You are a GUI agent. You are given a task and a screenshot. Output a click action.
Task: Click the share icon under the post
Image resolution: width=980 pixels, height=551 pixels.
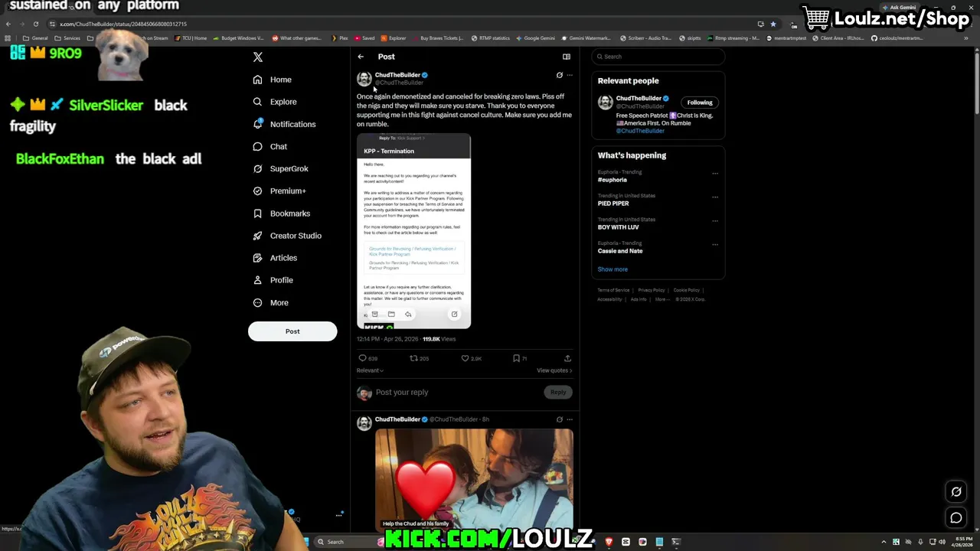coord(567,358)
